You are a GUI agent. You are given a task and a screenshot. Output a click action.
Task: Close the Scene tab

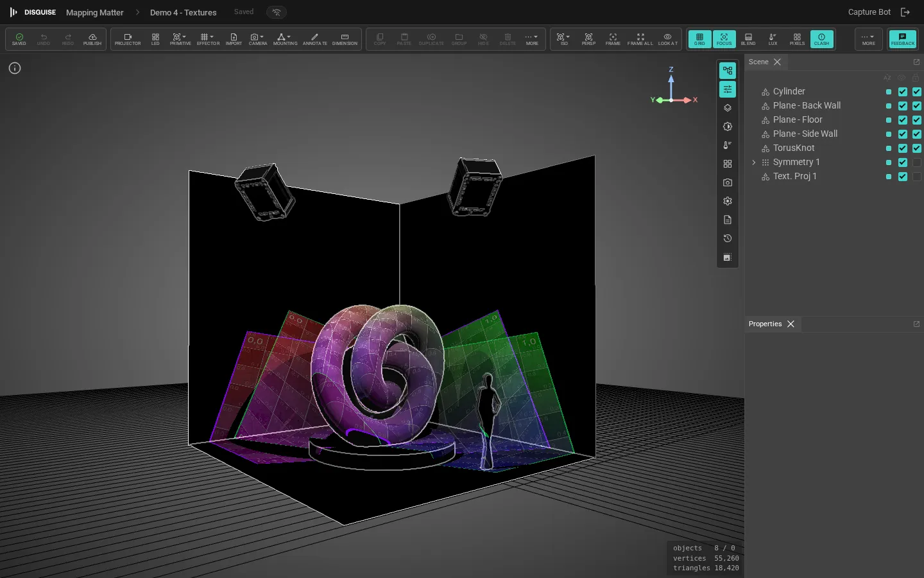pyautogui.click(x=777, y=62)
